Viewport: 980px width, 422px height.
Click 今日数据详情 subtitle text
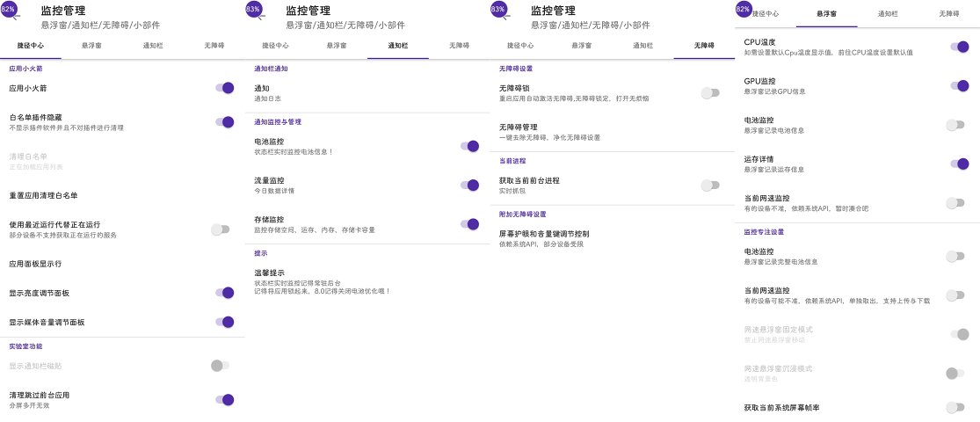[274, 191]
